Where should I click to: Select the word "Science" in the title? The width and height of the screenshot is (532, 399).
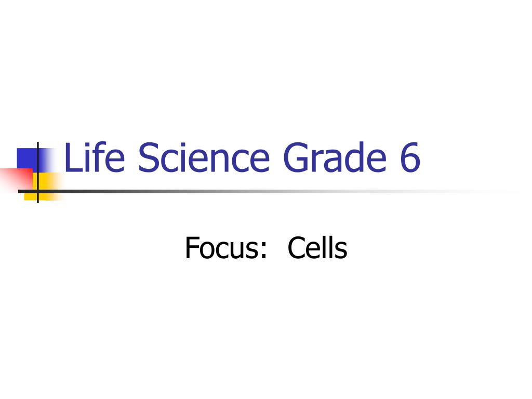(x=204, y=157)
